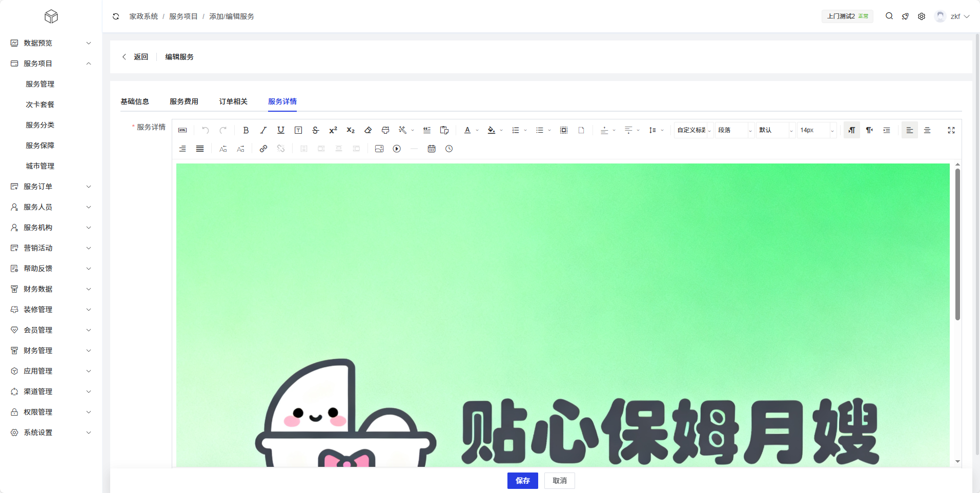Screen dimensions: 980x493
Task: Toggle right-to-left text direction
Action: (869, 130)
